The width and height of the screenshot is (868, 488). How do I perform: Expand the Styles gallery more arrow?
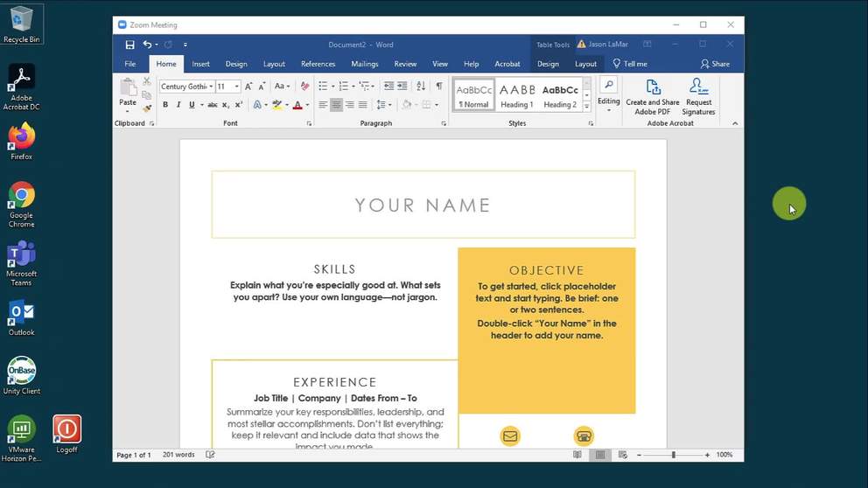(587, 106)
